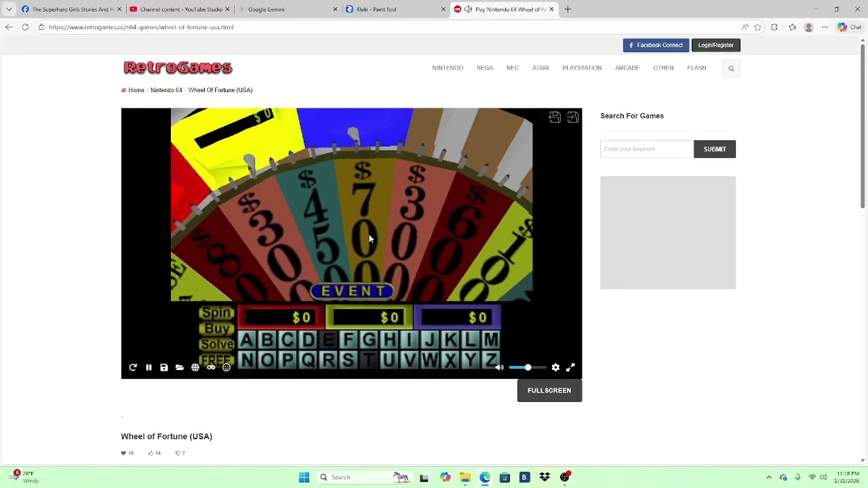868x488 pixels.
Task: Open the tab search dropdown arrow
Action: click(x=9, y=9)
